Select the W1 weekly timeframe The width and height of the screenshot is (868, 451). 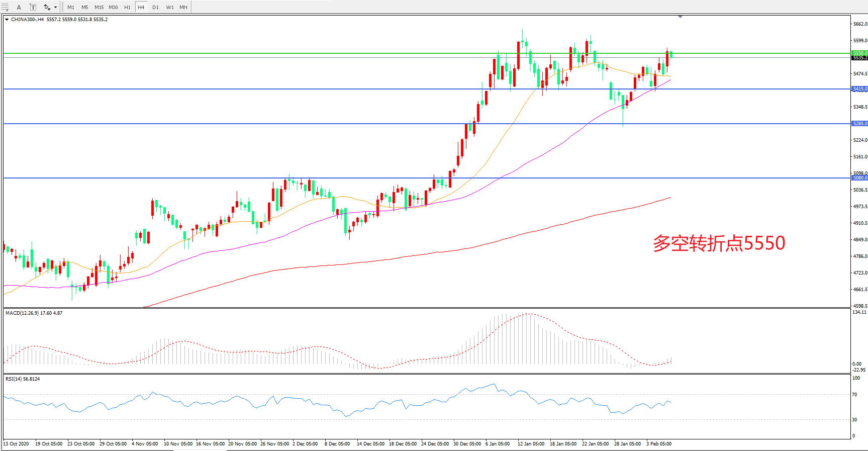click(x=170, y=7)
